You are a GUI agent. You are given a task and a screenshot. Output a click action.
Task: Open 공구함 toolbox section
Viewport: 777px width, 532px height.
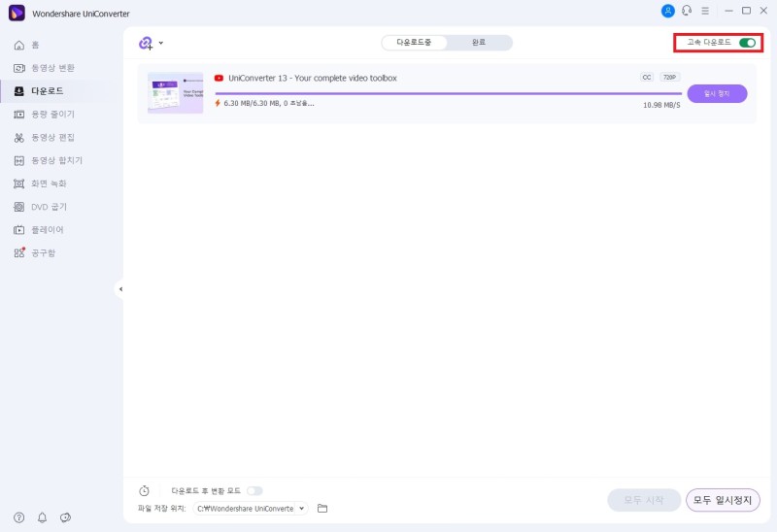(35, 252)
